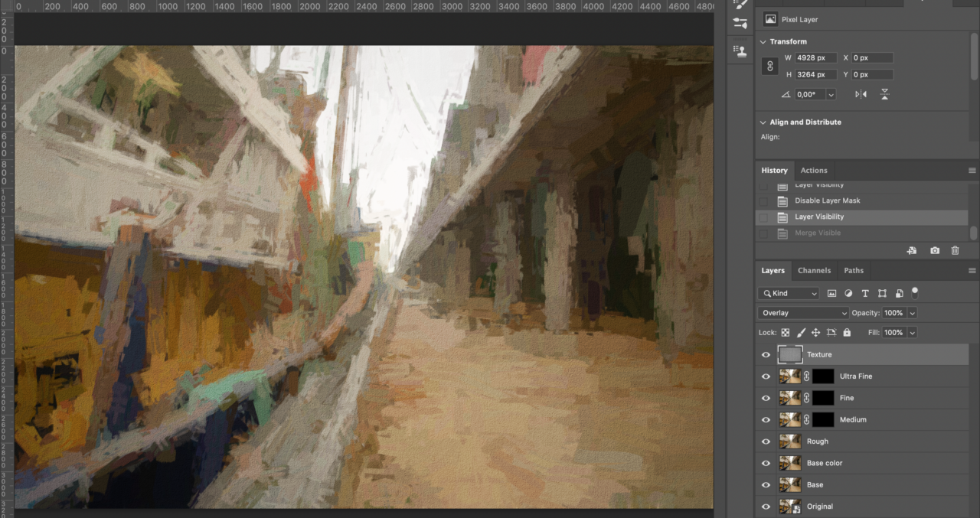This screenshot has height=518, width=980.
Task: Switch to the Channels tab
Action: pos(814,270)
